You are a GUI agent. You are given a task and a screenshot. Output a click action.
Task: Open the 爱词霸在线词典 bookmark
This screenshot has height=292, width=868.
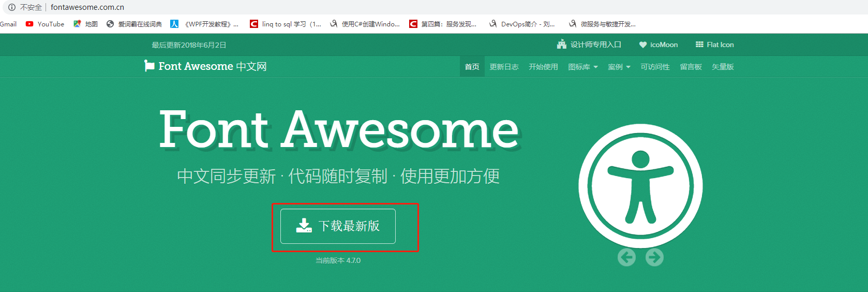point(134,24)
